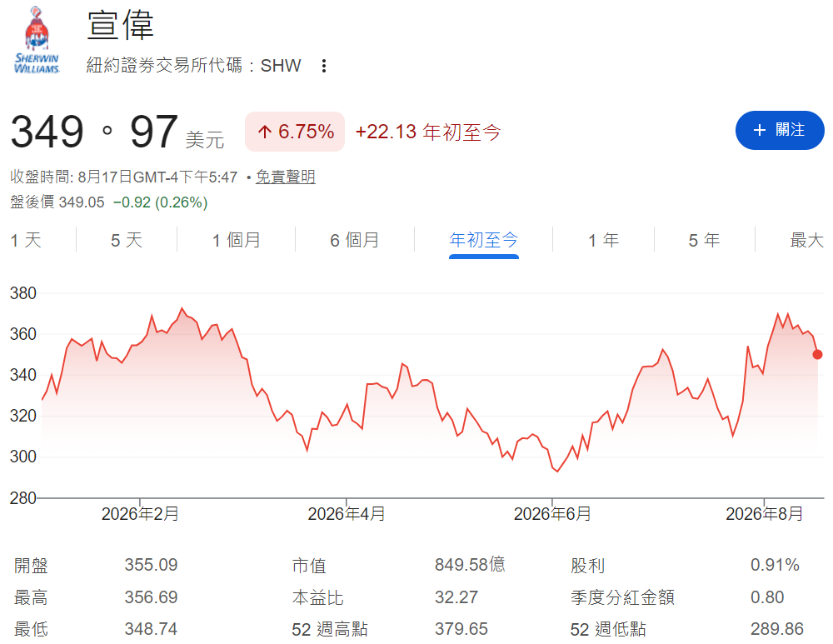Switch to the 1 天 range tab
This screenshot has width=833, height=644.
pos(26,240)
